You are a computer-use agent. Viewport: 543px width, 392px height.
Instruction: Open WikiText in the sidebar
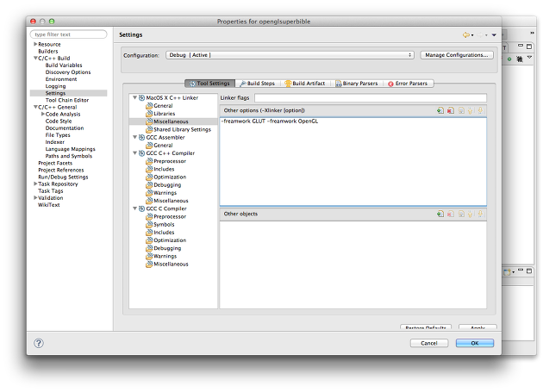pyautogui.click(x=49, y=205)
